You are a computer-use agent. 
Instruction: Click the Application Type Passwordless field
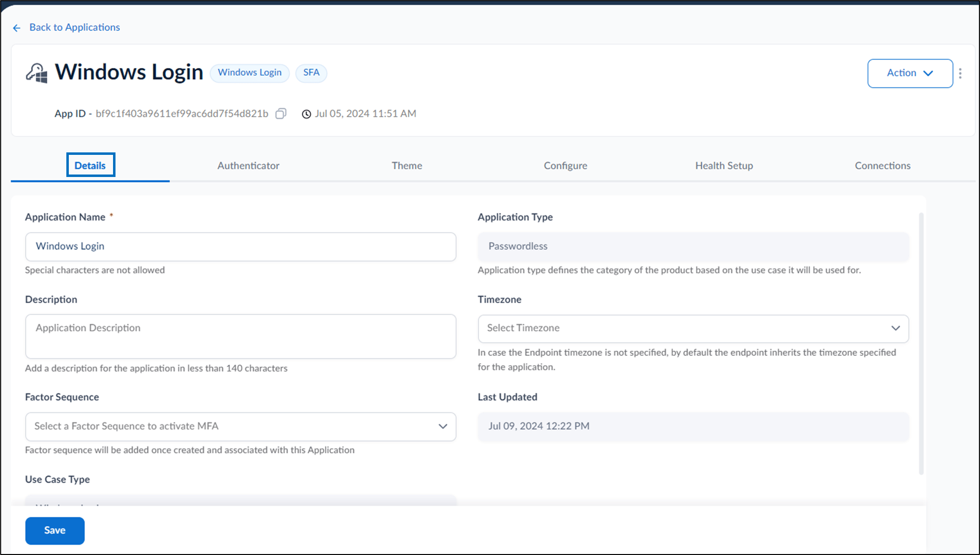click(x=693, y=246)
